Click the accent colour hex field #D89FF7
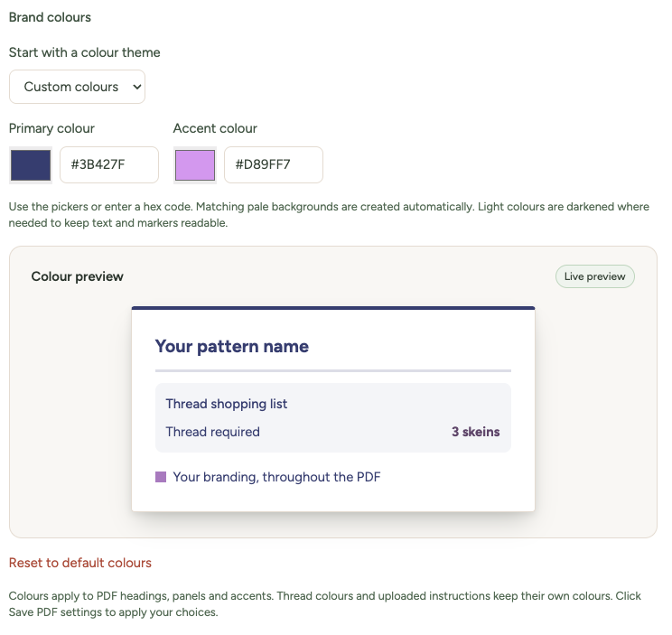 (x=274, y=165)
